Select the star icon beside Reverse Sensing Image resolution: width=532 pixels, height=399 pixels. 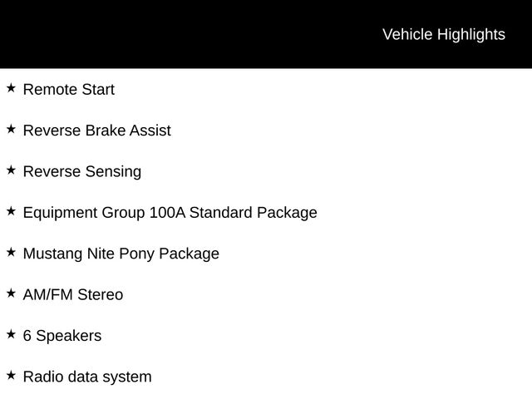click(x=11, y=170)
